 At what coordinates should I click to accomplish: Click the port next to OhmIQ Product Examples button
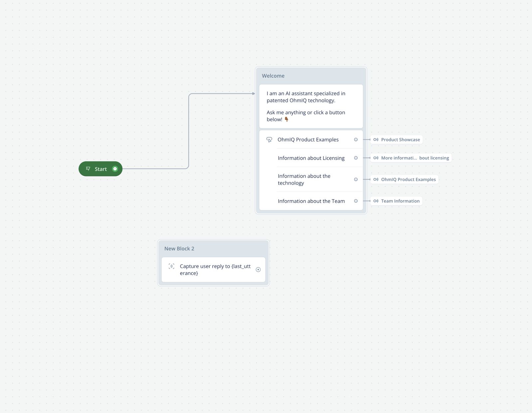pos(356,139)
